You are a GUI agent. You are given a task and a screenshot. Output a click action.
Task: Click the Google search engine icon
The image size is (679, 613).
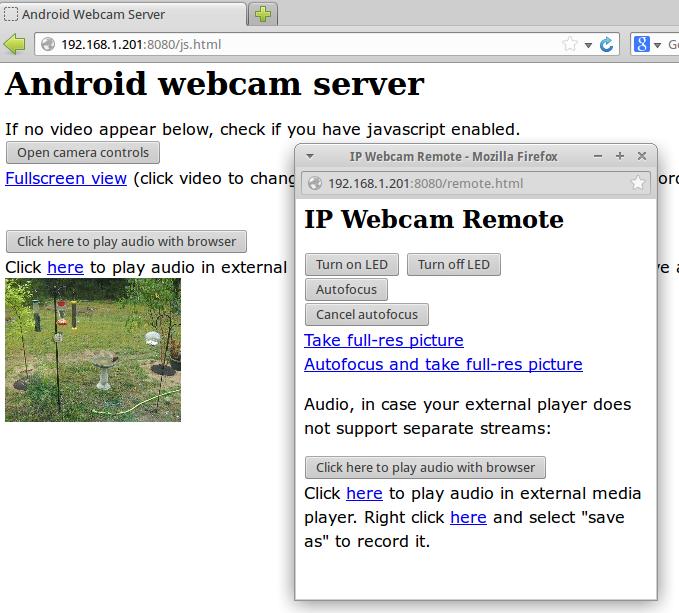641,44
